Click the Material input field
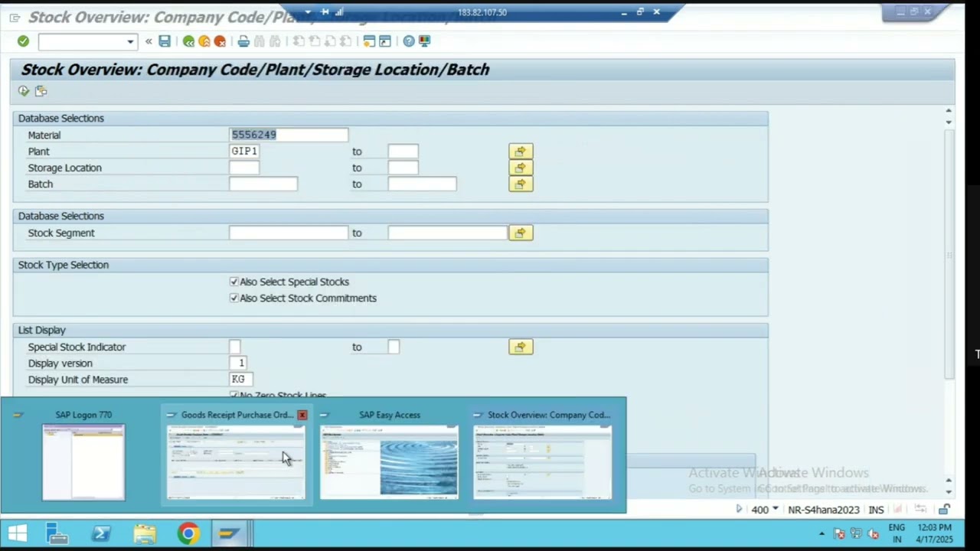980x551 pixels. coord(289,135)
